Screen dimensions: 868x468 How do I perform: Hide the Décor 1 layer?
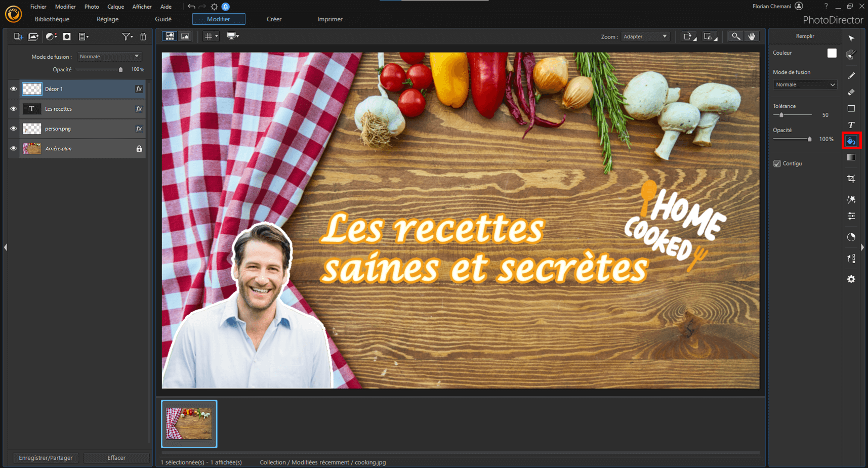pyautogui.click(x=14, y=89)
